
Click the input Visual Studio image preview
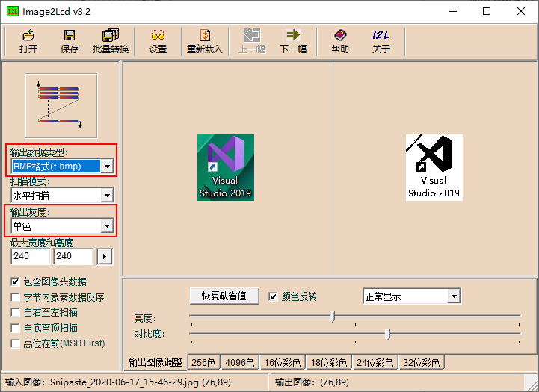[x=226, y=167]
